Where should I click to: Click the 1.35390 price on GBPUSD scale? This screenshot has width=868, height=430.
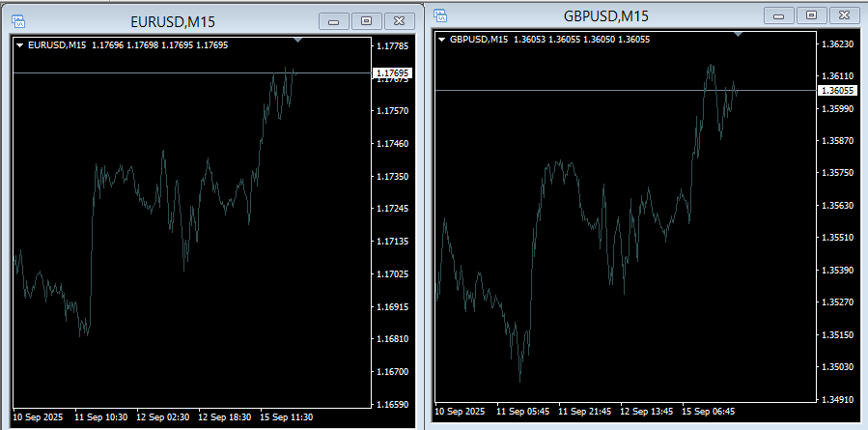pos(838,270)
